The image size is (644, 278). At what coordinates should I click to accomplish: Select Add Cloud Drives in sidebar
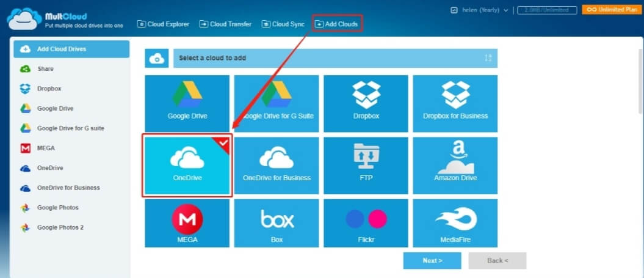71,49
